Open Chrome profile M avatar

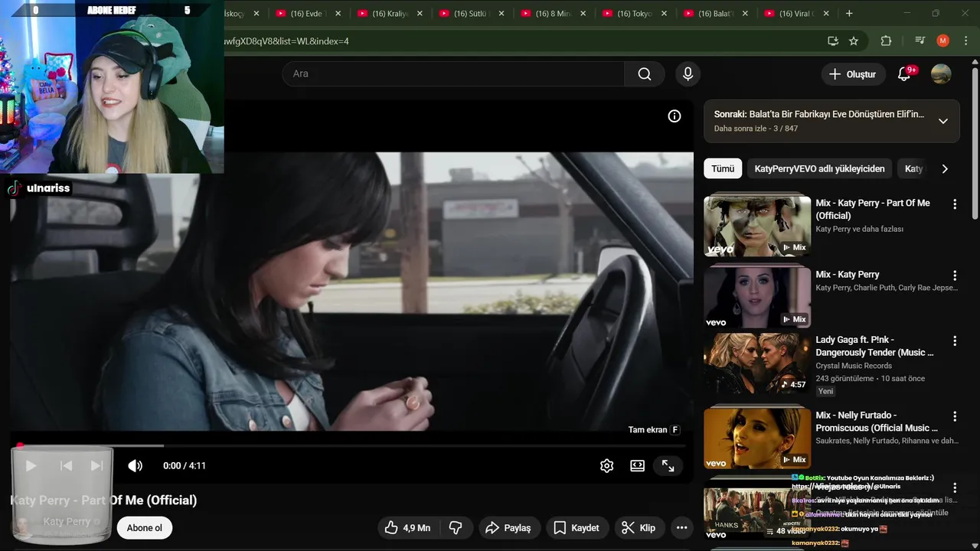[942, 41]
